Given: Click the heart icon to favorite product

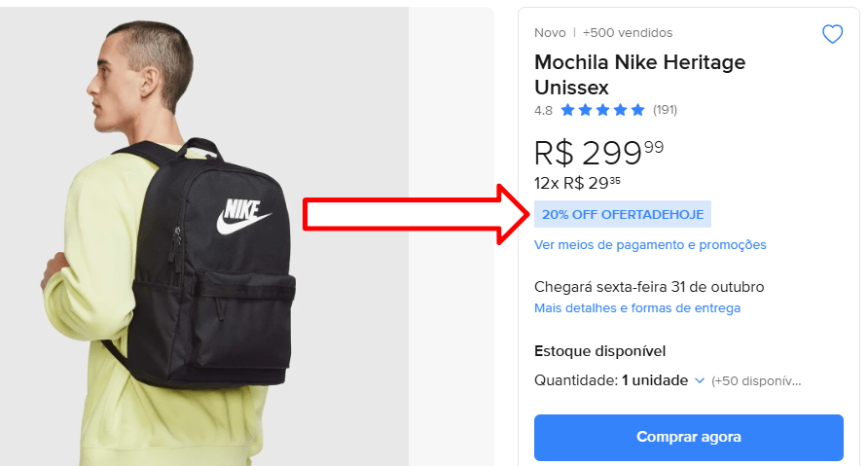Looking at the screenshot, I should (832, 35).
